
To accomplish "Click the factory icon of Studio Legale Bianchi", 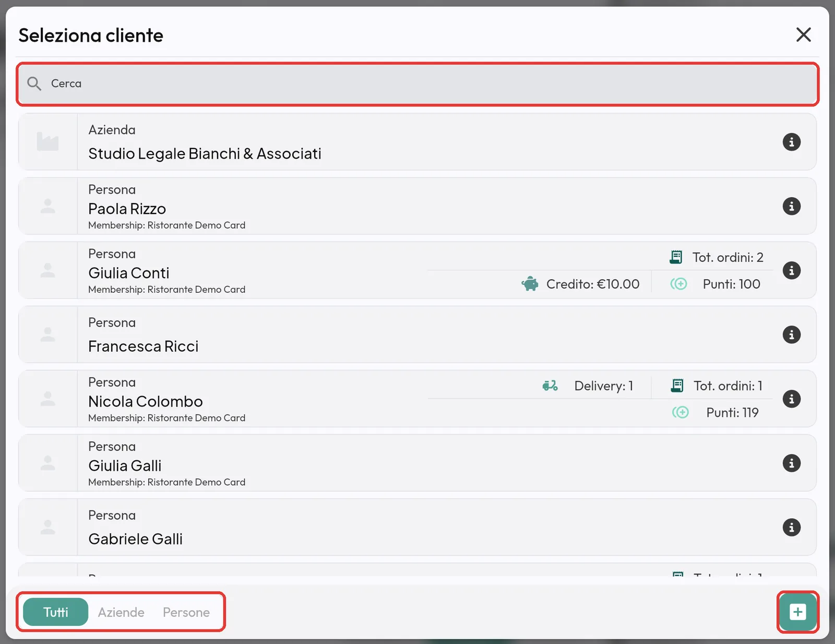I will (x=47, y=142).
